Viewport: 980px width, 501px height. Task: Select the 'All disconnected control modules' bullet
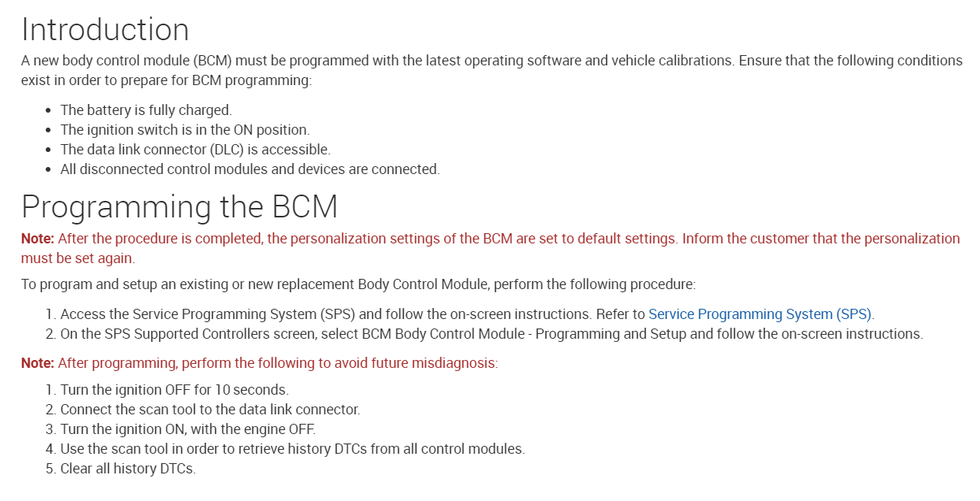pos(250,169)
